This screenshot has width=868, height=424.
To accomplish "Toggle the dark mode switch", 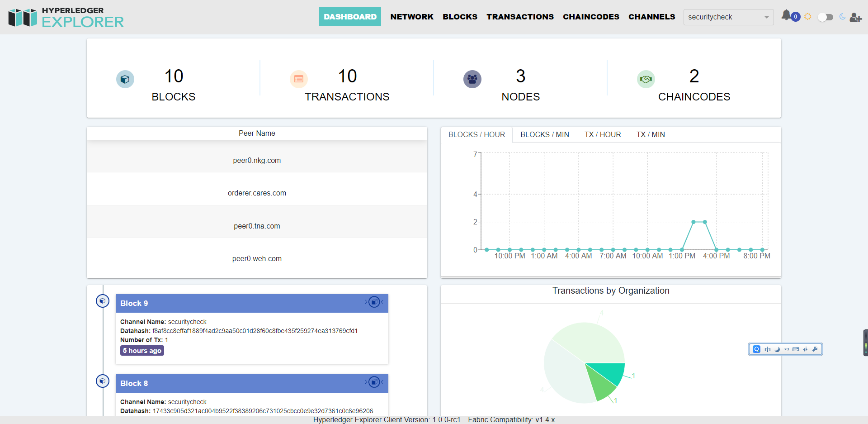I will 825,17.
